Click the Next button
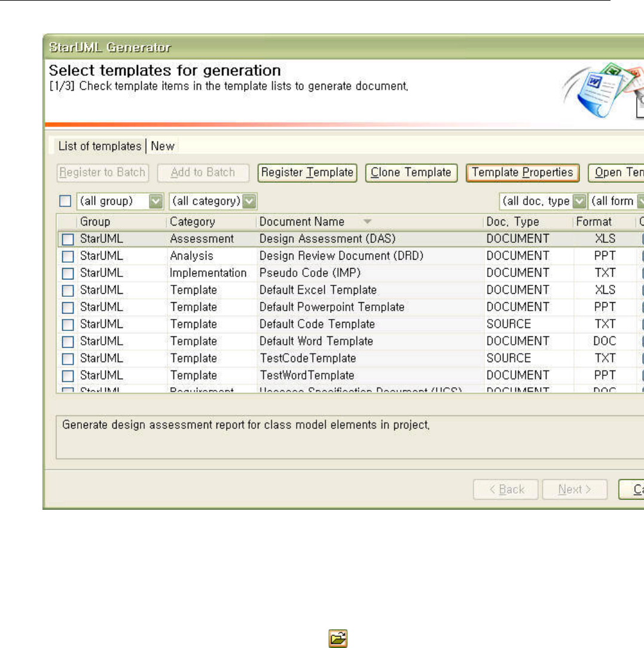The width and height of the screenshot is (644, 648). pyautogui.click(x=575, y=489)
